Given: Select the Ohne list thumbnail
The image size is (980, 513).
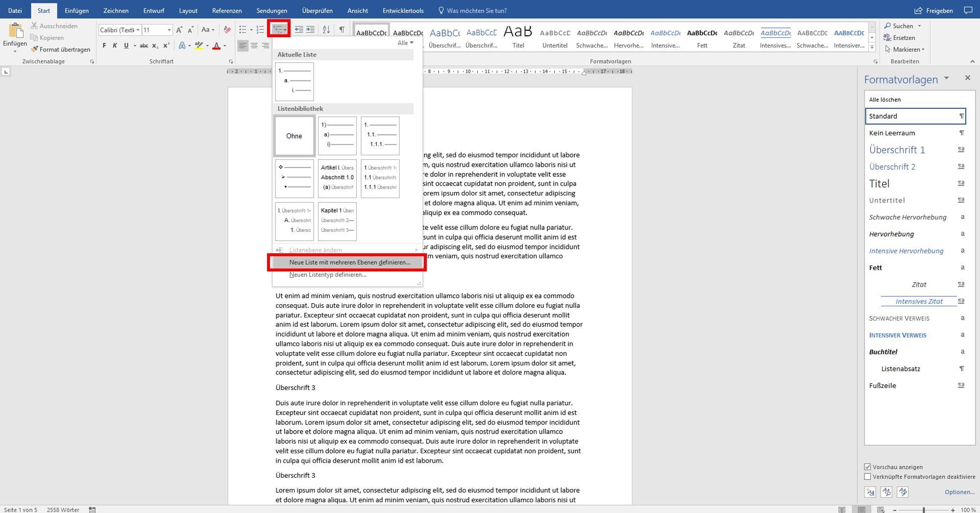Looking at the screenshot, I should tap(294, 136).
